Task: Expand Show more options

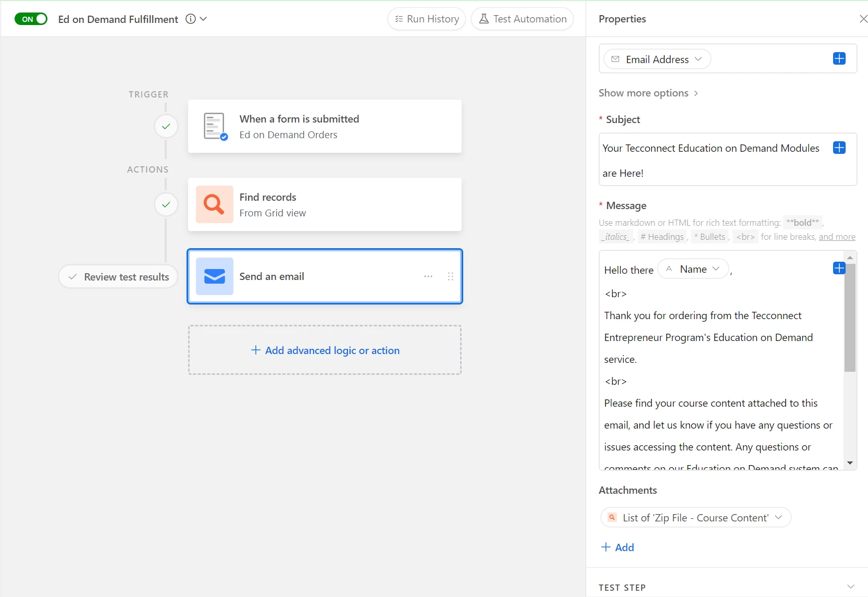Action: click(648, 93)
